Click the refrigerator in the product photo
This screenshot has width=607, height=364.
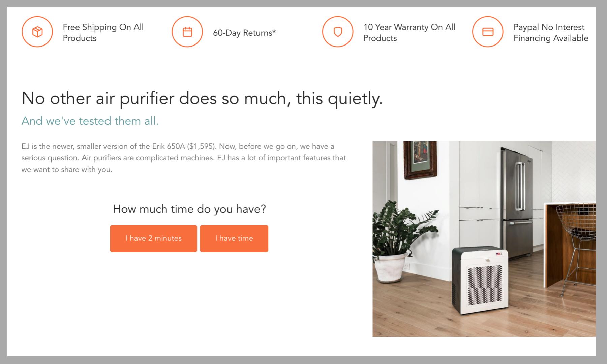coord(517,202)
